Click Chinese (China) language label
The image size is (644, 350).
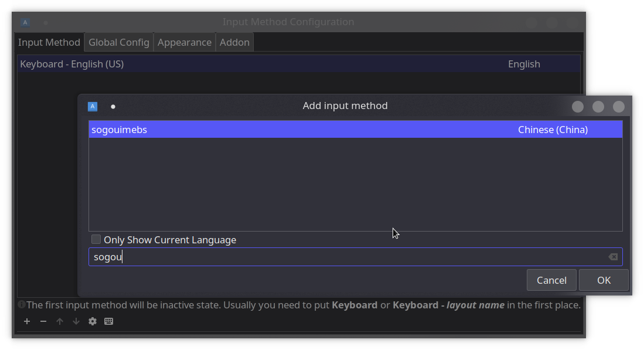click(x=553, y=130)
